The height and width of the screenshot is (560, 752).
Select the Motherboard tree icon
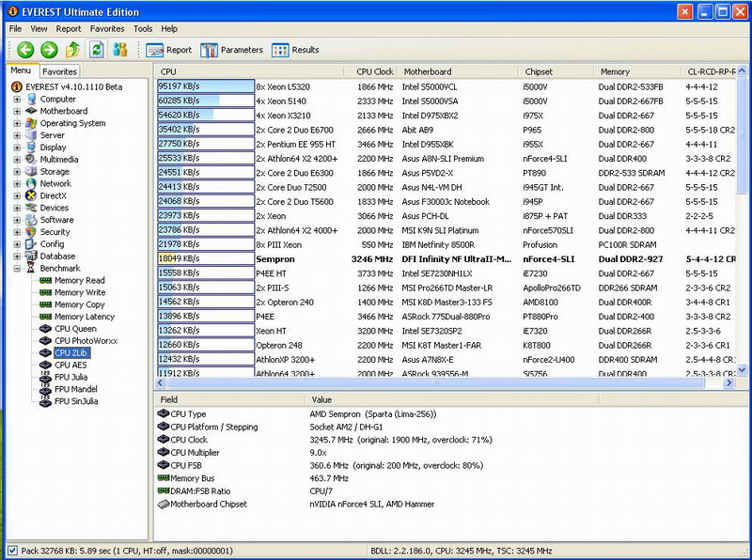pos(32,111)
